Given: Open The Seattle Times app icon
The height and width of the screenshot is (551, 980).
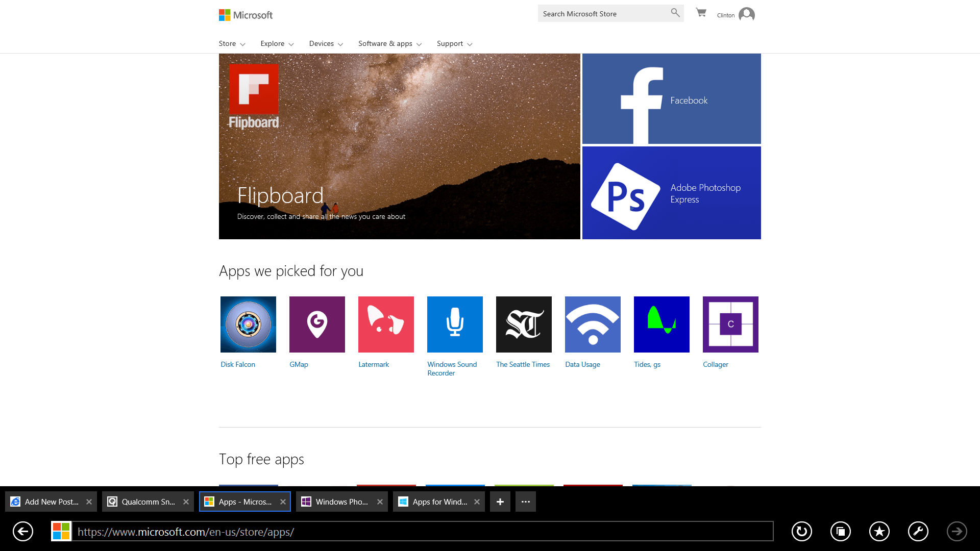Looking at the screenshot, I should coord(524,324).
